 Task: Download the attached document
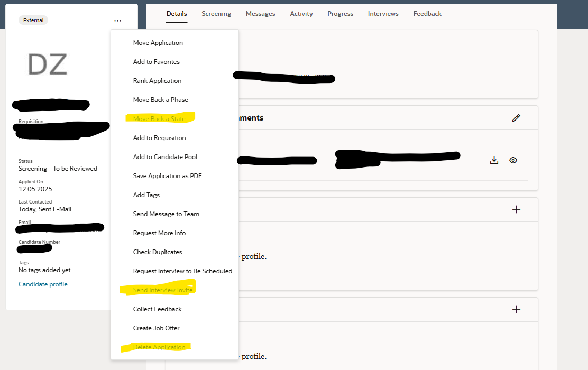coord(494,160)
